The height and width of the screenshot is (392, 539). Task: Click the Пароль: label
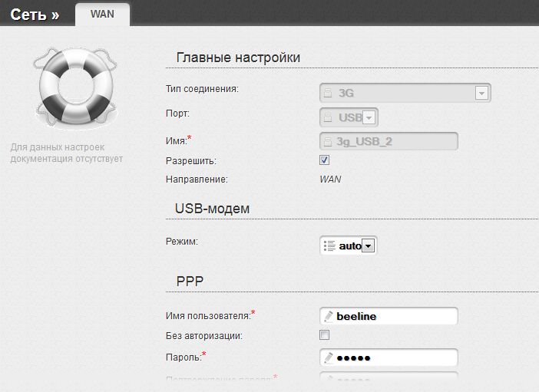184,357
